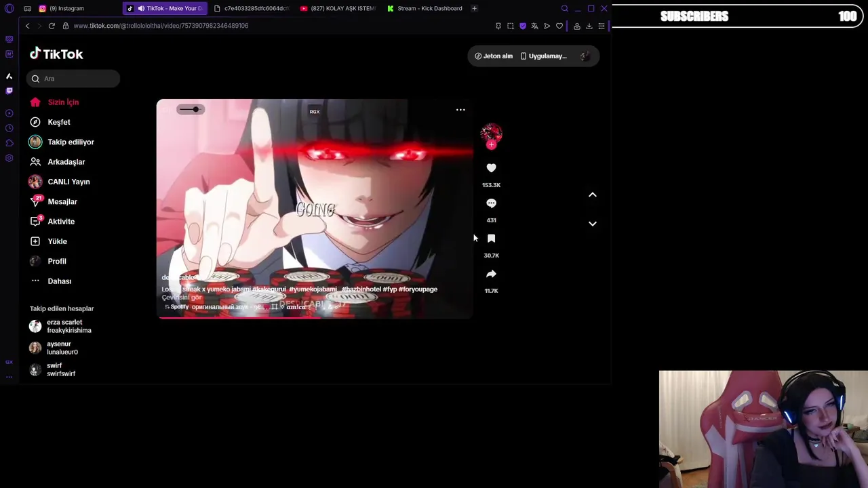Click the webcam overlay of streamer
This screenshot has height=488, width=868.
(x=763, y=429)
